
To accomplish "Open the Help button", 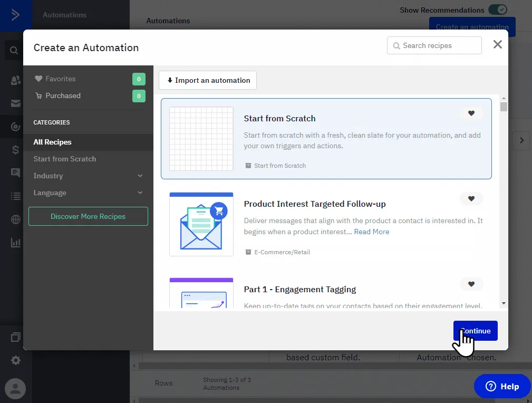I will [502, 386].
